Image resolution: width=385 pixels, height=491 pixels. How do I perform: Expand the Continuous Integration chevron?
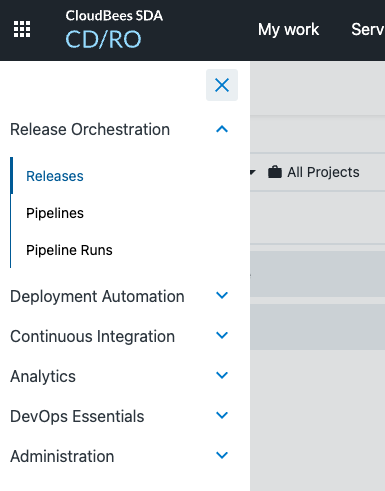pos(222,335)
